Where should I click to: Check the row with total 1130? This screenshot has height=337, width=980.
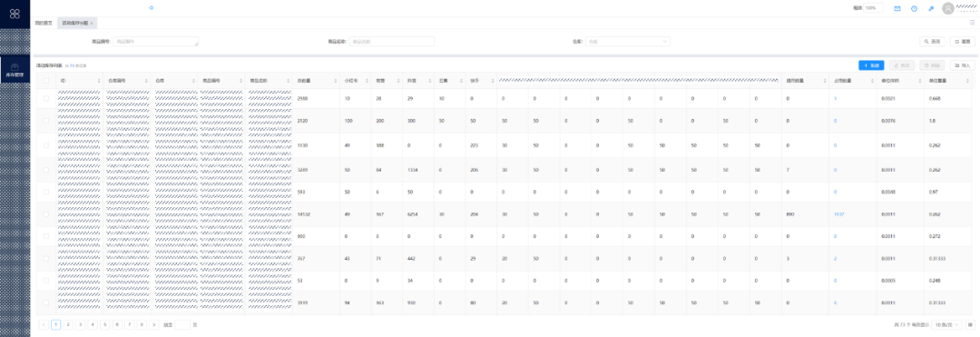[x=45, y=145]
